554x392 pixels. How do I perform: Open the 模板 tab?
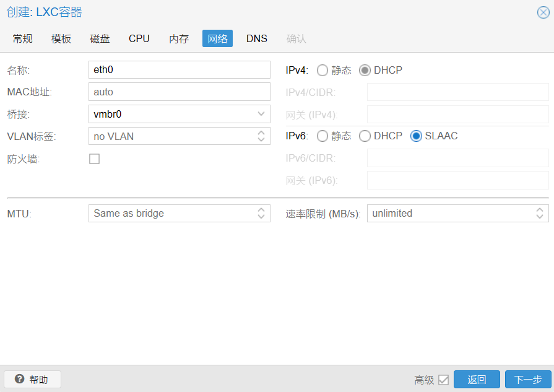coord(61,38)
